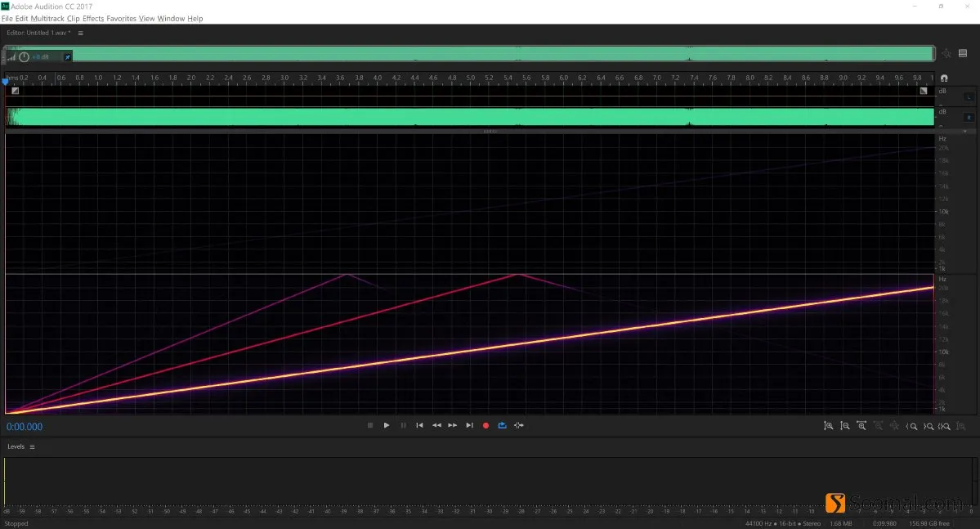This screenshot has height=529, width=980.
Task: Click the 44100 Hz • 16-bit • Stereo status
Action: coord(782,523)
